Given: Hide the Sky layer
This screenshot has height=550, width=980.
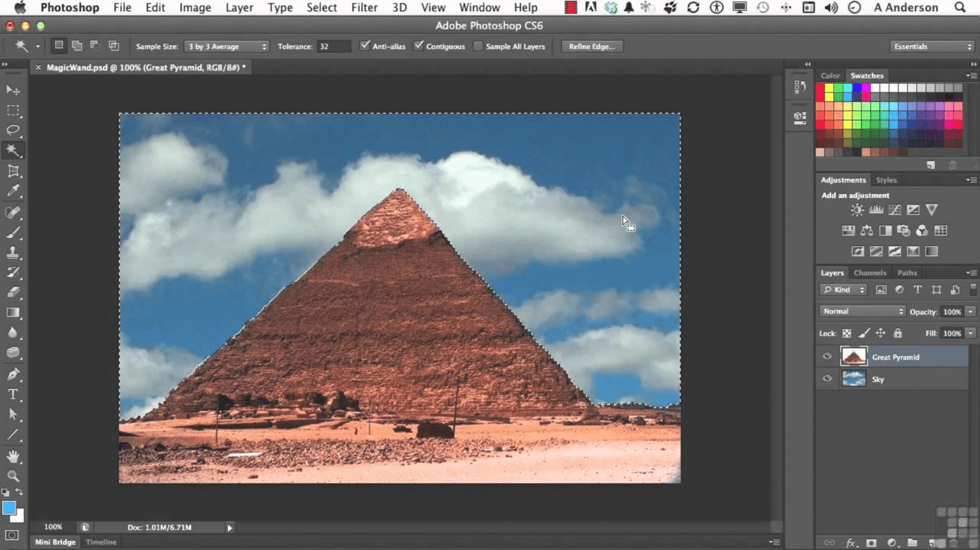Looking at the screenshot, I should (x=827, y=379).
